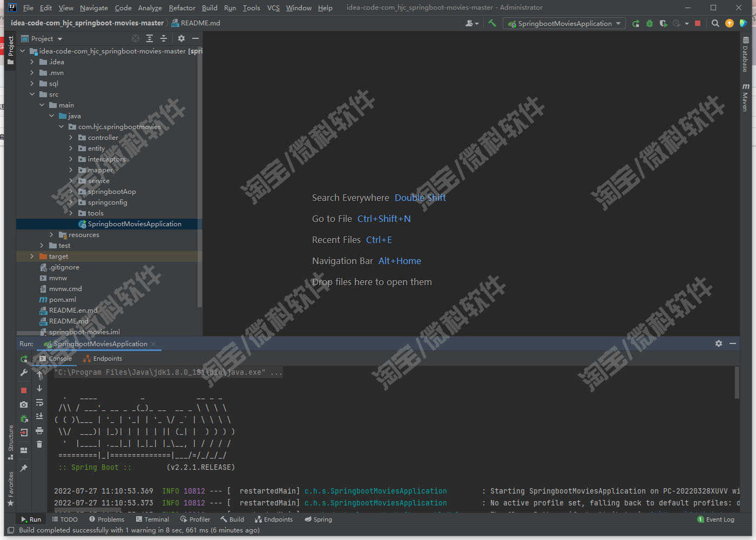Expand the controller package folder
The height and width of the screenshot is (540, 756).
click(x=71, y=138)
